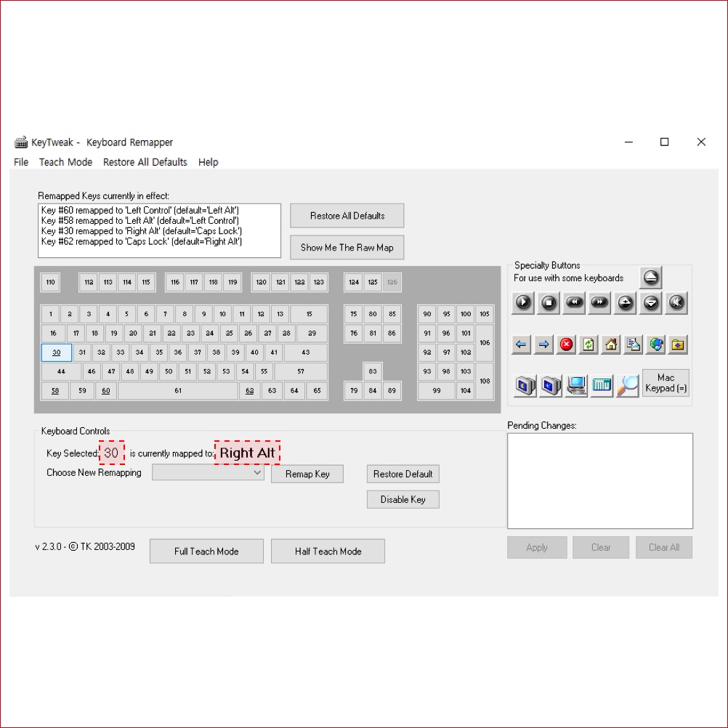Click the browser Refresh page icon

[x=589, y=344]
